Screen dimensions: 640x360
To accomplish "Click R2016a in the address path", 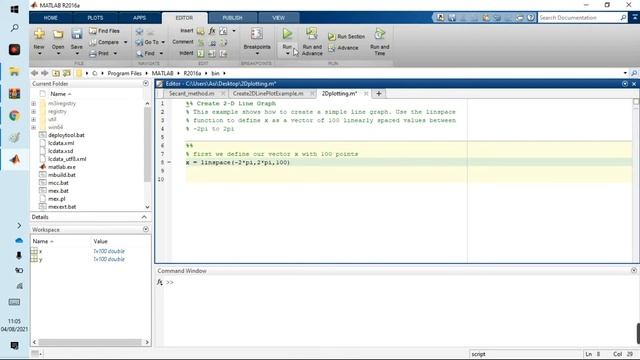I will 192,73.
